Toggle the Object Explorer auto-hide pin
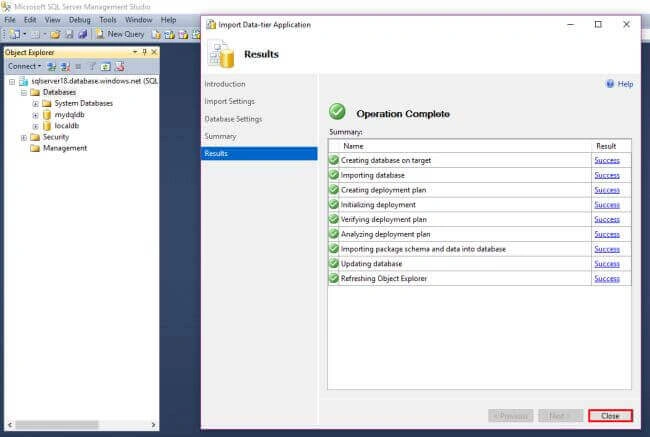650x437 pixels. [x=144, y=52]
